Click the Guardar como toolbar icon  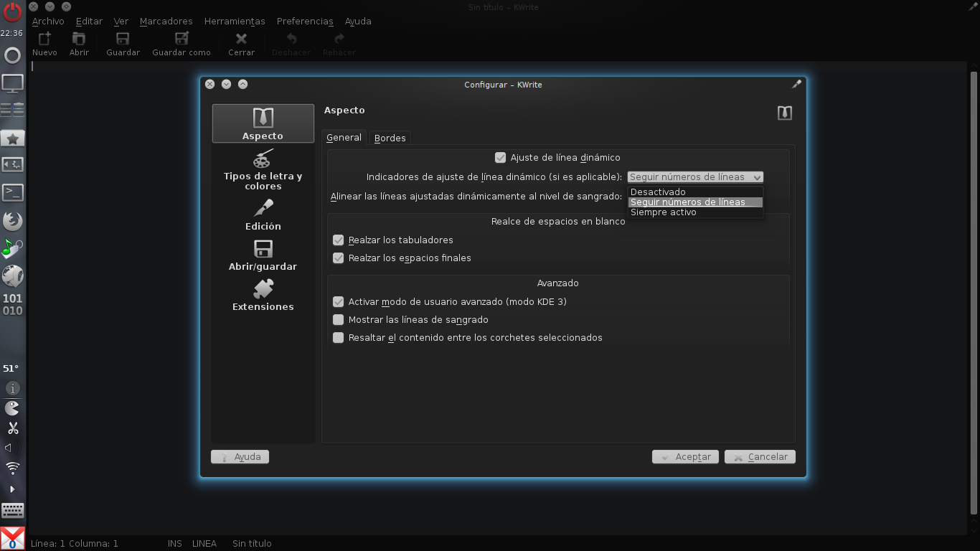click(x=182, y=39)
